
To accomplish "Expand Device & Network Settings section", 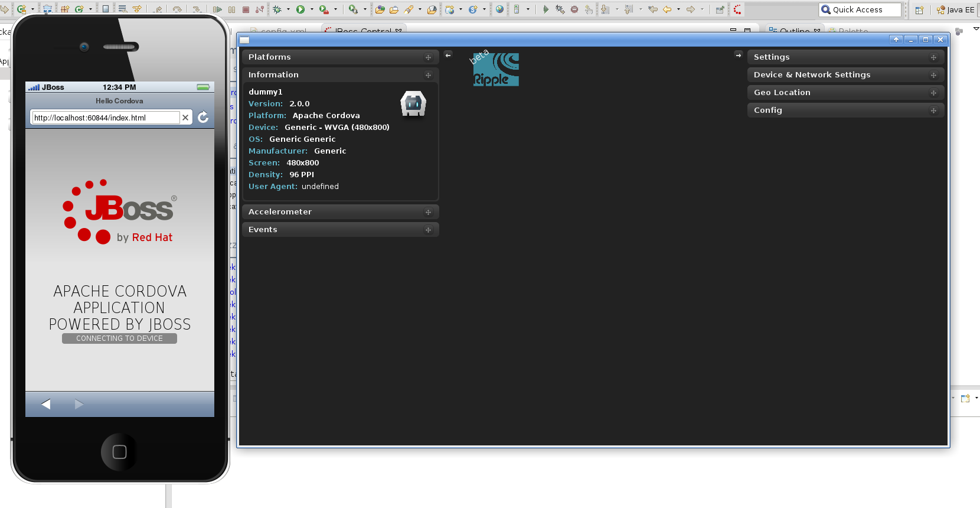I will tap(845, 75).
